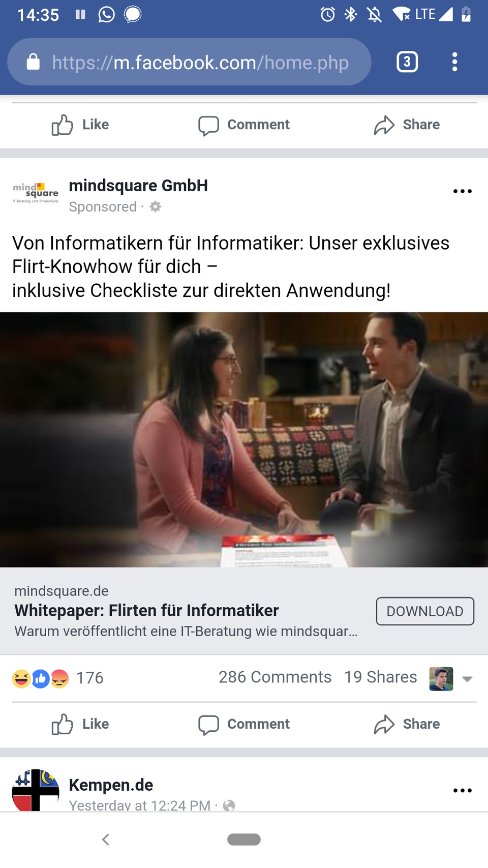This screenshot has height=868, width=488.
Task: Open the browser three-dot overflow menu
Action: point(454,62)
